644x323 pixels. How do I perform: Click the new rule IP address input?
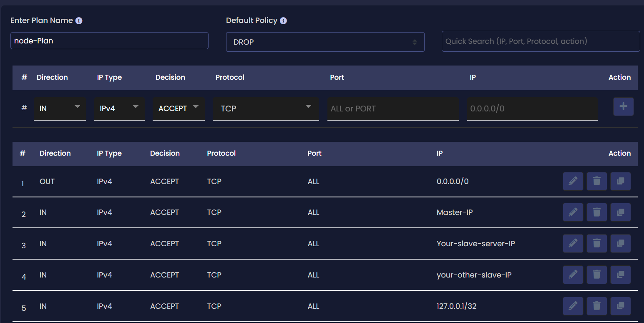click(x=532, y=109)
